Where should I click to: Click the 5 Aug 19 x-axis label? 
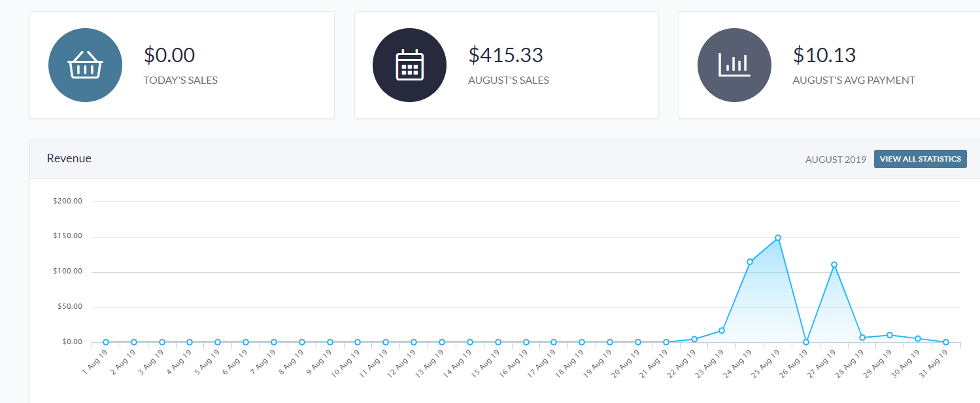tap(207, 360)
